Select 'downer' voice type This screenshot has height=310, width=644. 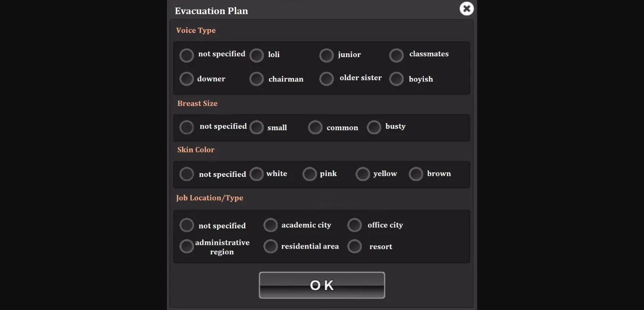[187, 79]
